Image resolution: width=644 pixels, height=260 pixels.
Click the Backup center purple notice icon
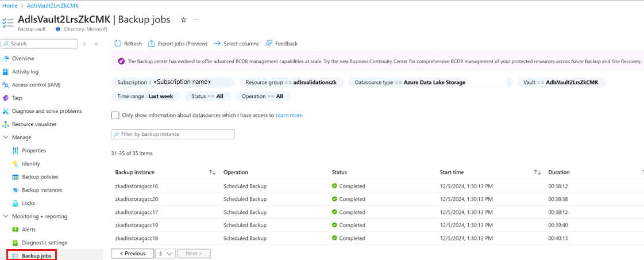(121, 62)
